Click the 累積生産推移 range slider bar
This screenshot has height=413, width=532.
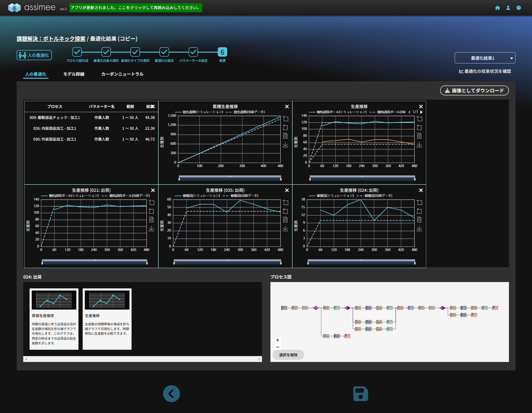coord(230,178)
